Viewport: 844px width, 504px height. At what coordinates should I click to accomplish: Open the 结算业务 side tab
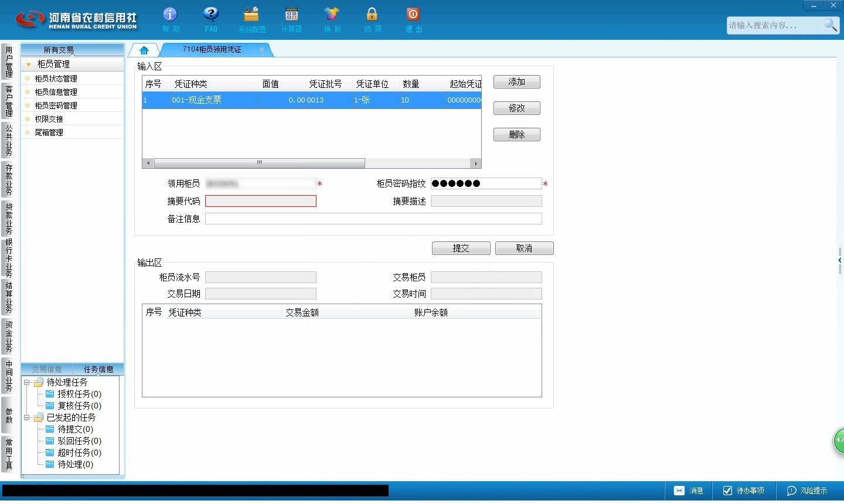pyautogui.click(x=8, y=297)
